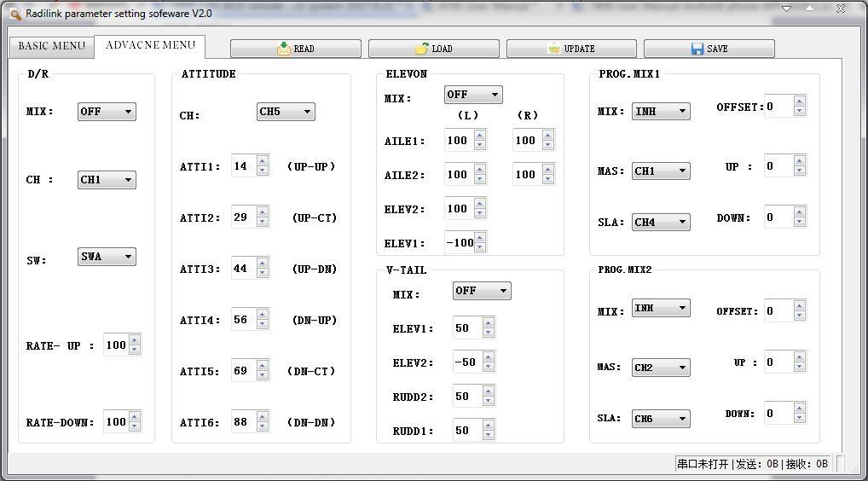Decrease the ATTI1 value with down arrow
868x481 pixels.
tap(263, 171)
